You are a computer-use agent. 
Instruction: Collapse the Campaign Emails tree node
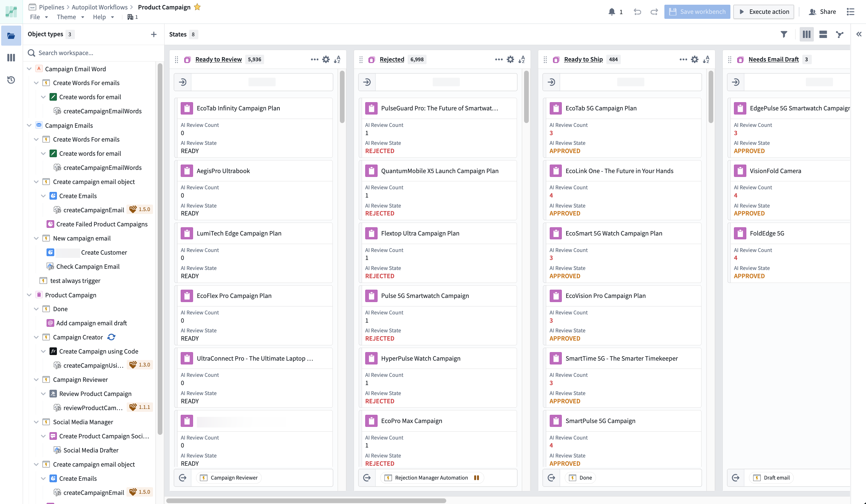[29, 125]
